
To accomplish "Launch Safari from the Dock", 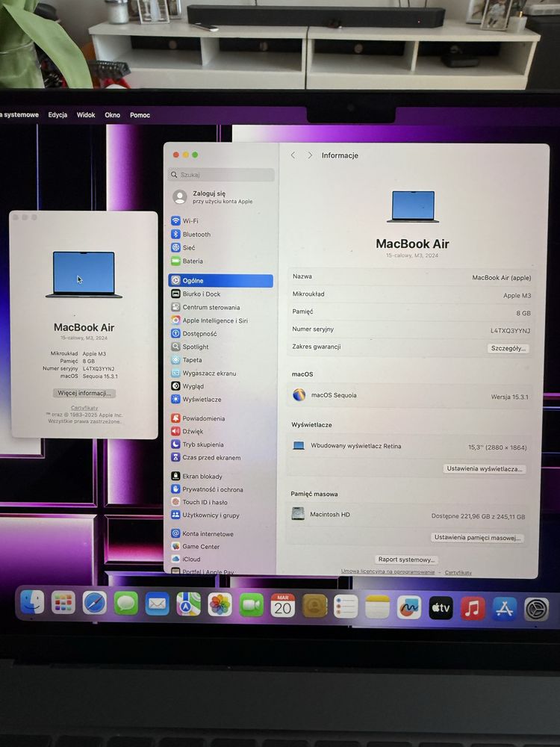I will (x=95, y=603).
